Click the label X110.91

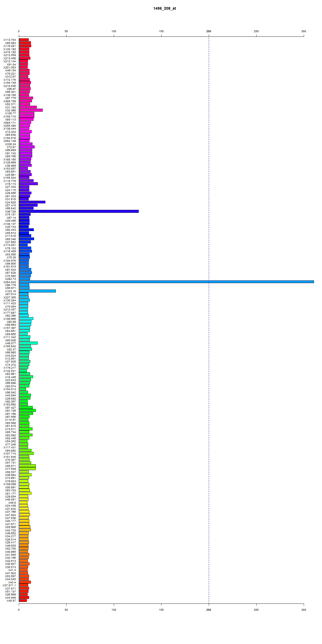(x=10, y=420)
